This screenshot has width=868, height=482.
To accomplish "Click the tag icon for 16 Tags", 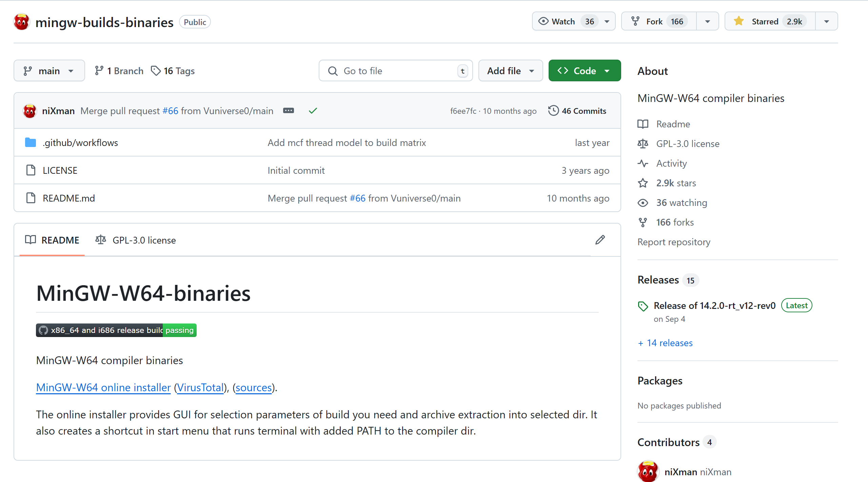I will [x=156, y=71].
